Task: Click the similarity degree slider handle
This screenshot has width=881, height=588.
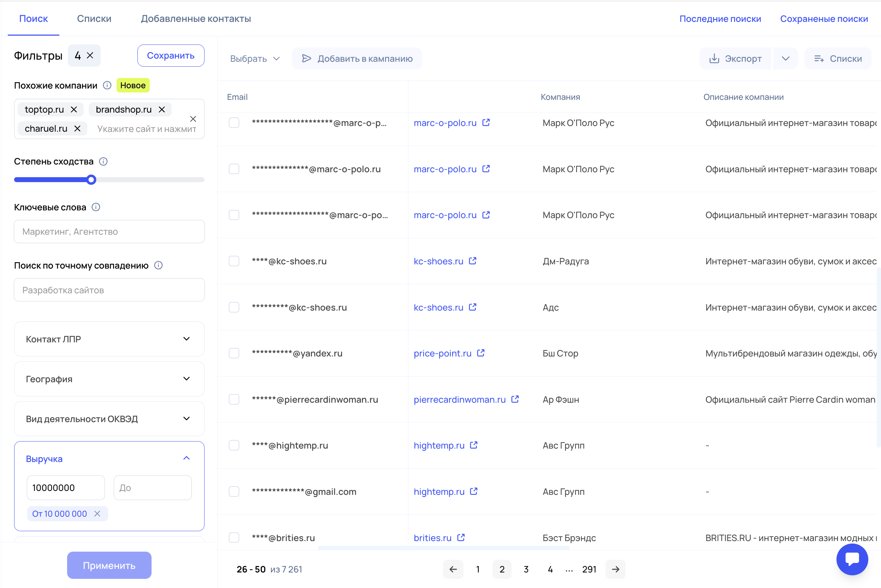Action: pyautogui.click(x=91, y=180)
